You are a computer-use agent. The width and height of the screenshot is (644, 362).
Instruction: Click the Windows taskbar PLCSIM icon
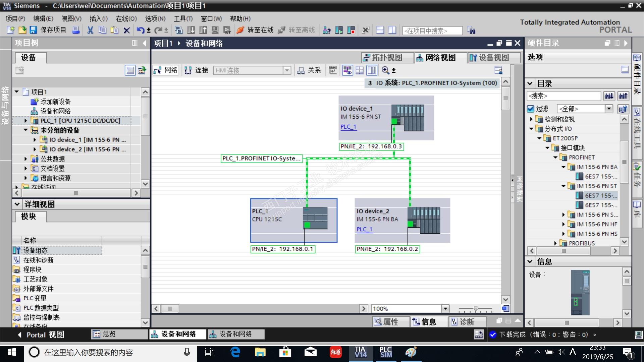click(x=385, y=353)
